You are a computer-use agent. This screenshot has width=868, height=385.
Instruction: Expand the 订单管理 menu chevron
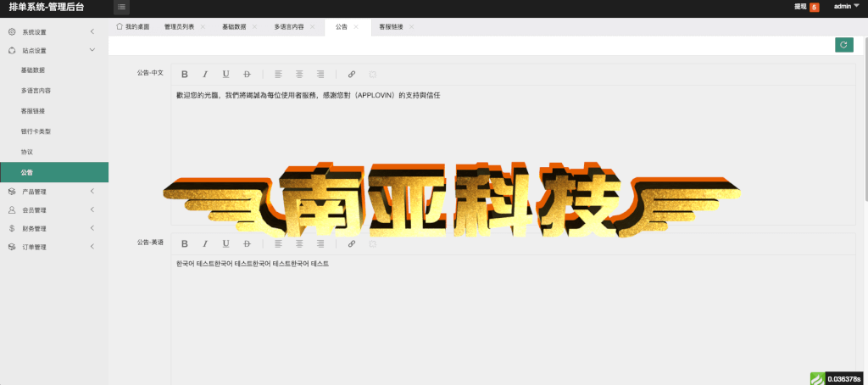92,247
